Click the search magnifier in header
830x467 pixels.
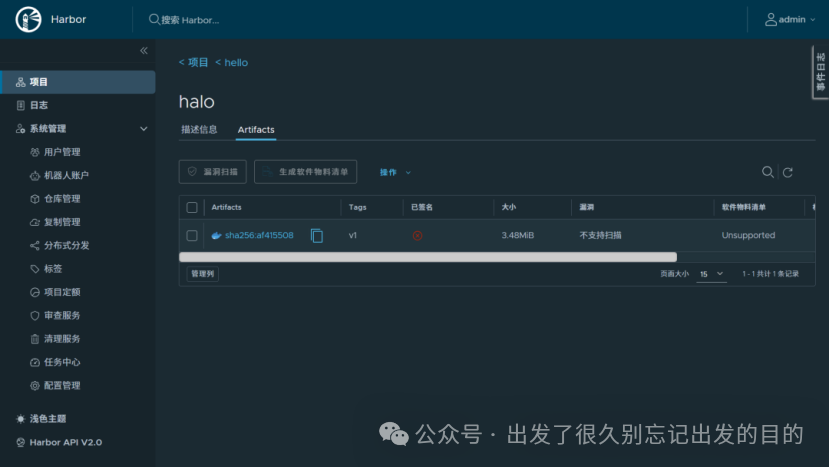[154, 20]
